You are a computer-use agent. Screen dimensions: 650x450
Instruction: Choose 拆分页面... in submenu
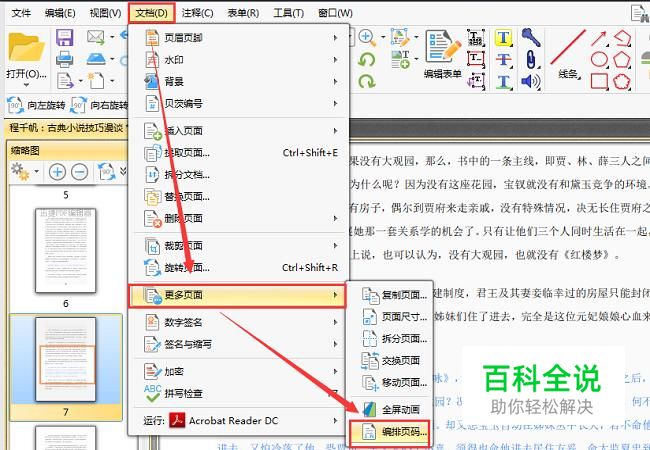(x=390, y=339)
